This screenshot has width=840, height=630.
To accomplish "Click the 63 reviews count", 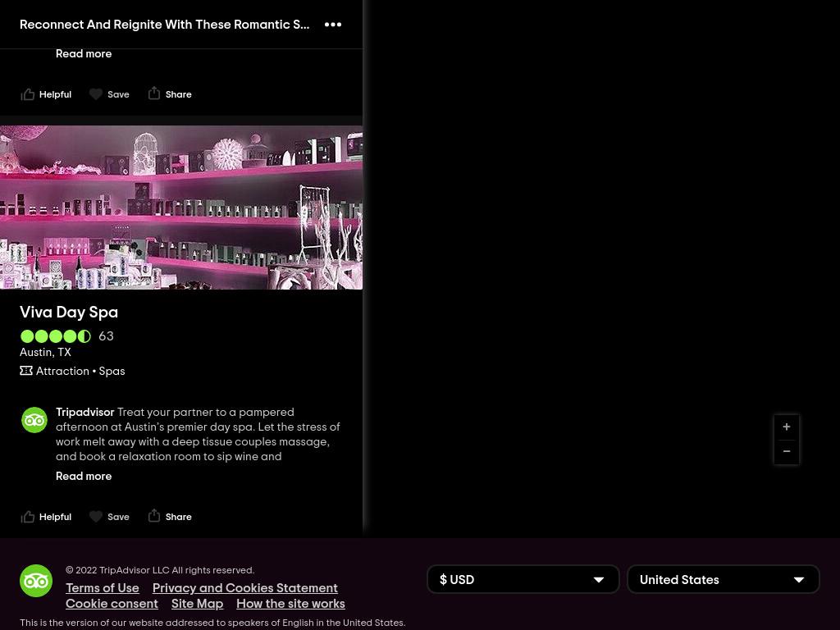I will click(106, 336).
